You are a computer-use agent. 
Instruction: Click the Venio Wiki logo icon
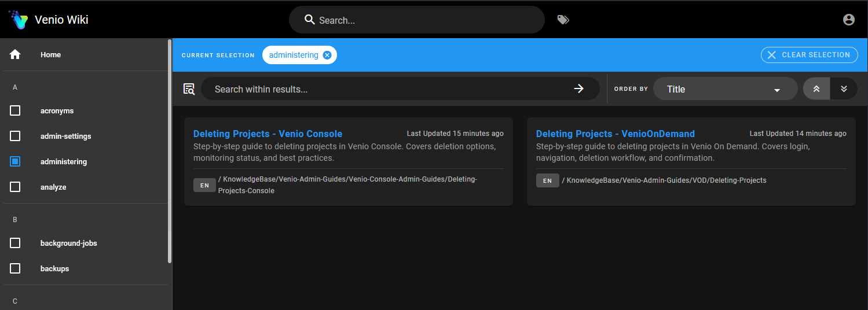point(18,20)
